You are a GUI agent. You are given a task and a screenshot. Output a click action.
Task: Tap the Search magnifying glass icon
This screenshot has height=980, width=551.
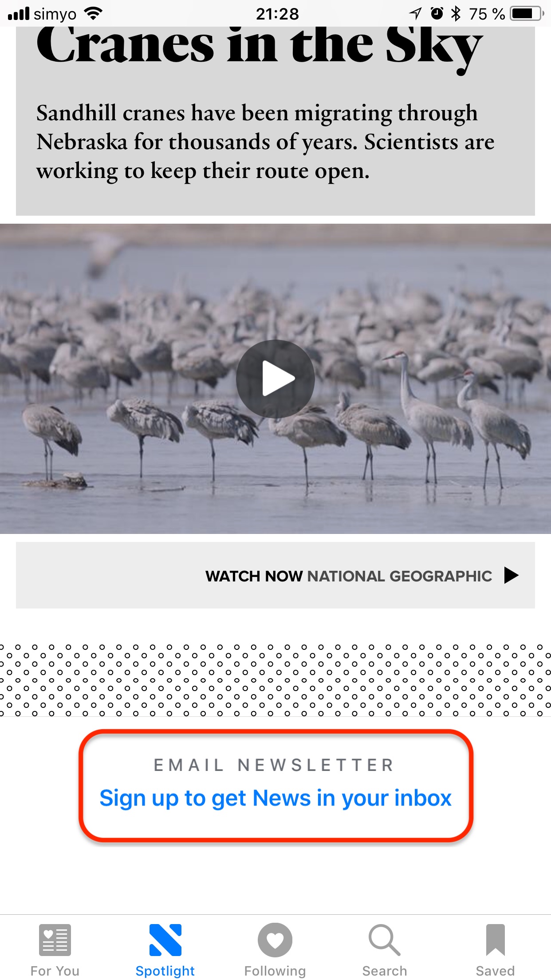[385, 940]
